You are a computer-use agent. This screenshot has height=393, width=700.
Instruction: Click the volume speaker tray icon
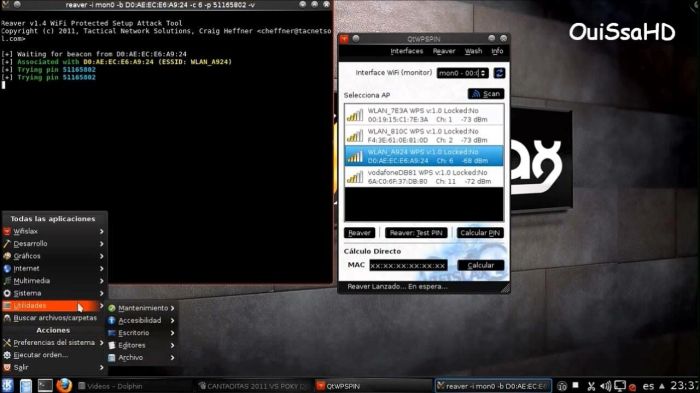coord(605,386)
